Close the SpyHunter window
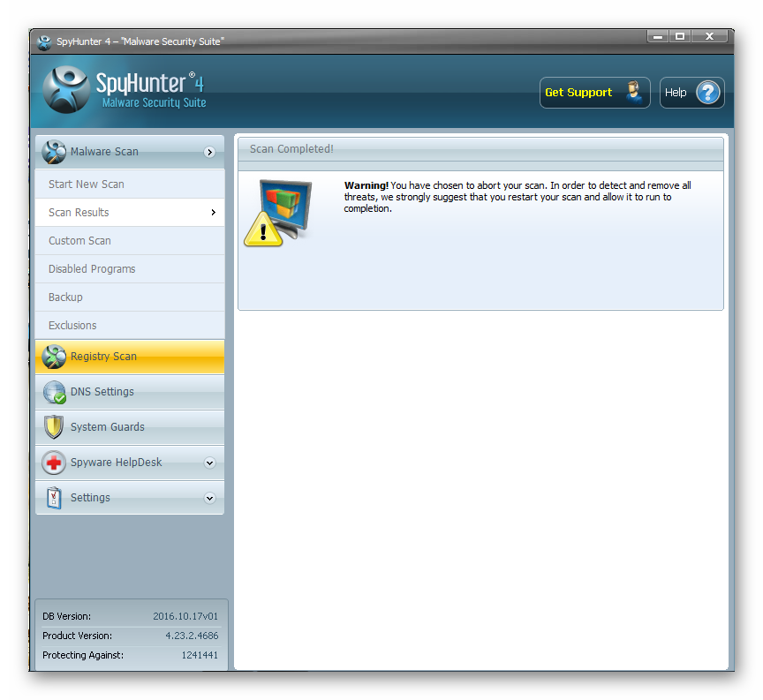The width and height of the screenshot is (763, 700). coord(709,36)
